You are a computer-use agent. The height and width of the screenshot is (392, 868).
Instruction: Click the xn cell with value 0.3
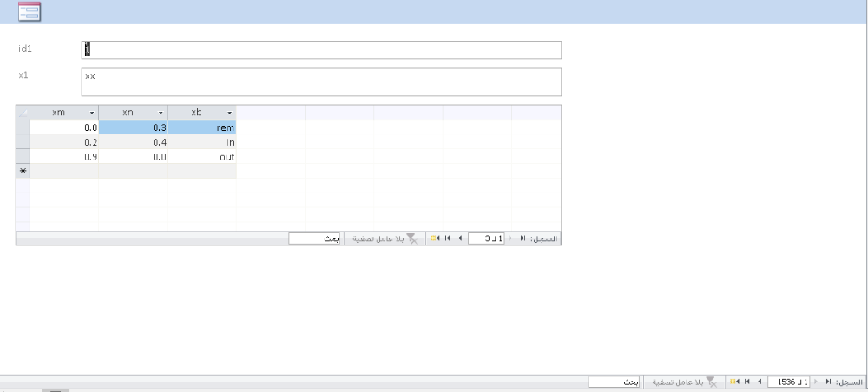pos(133,127)
